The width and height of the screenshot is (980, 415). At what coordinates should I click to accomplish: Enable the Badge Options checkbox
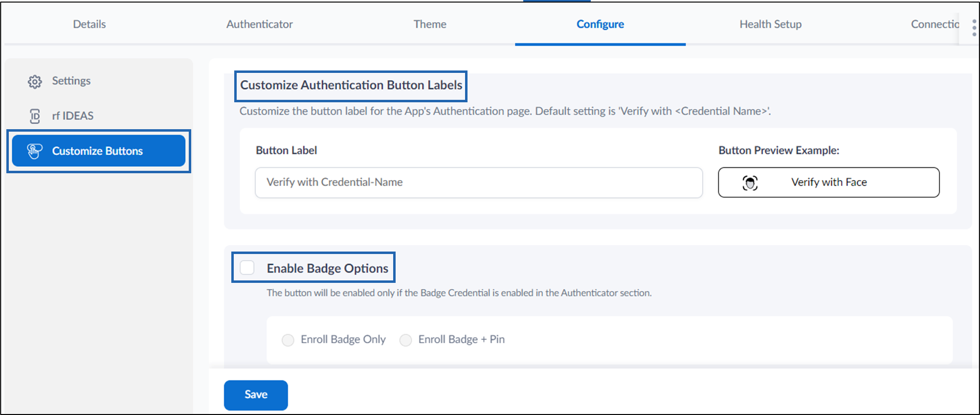click(x=247, y=268)
